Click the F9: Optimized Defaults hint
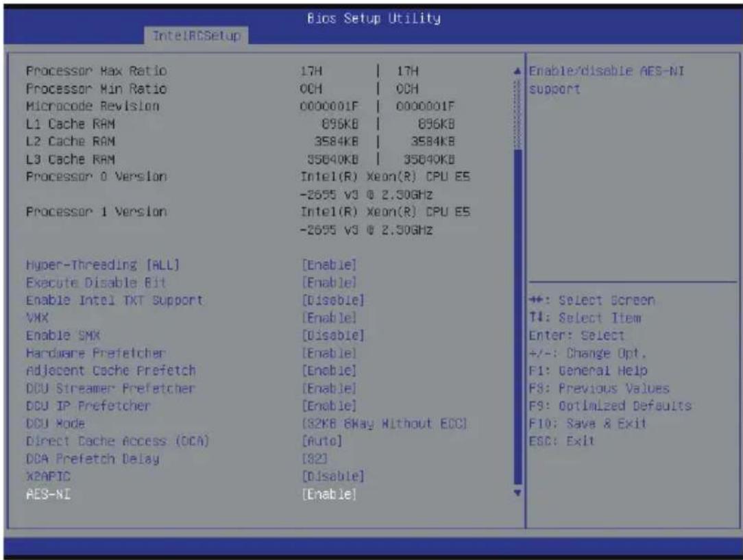The width and height of the screenshot is (743, 560). pos(610,406)
